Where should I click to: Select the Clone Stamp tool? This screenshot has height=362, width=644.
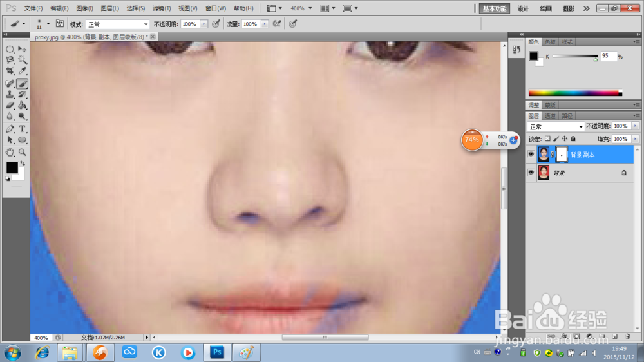10,95
